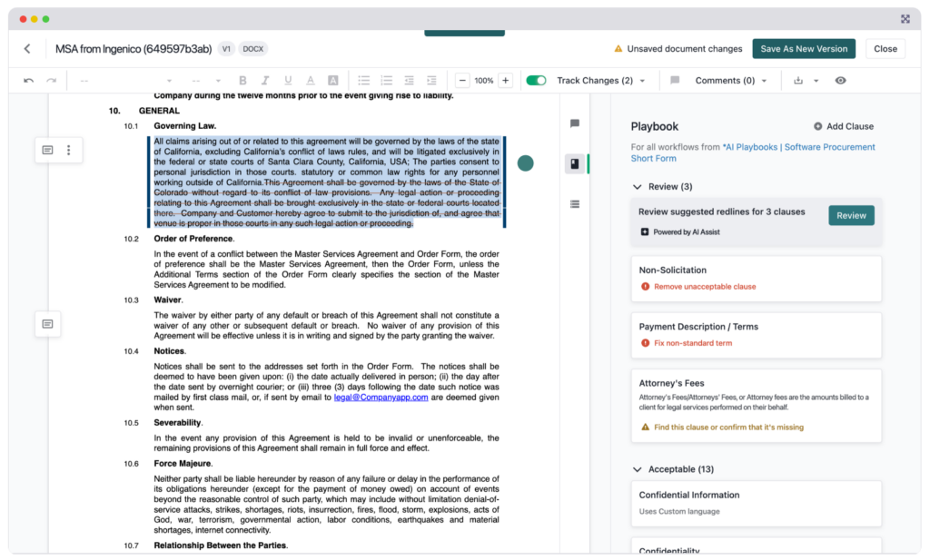930x560 pixels.
Task: Open the Playbook panel icon in the sidebar
Action: click(x=574, y=163)
